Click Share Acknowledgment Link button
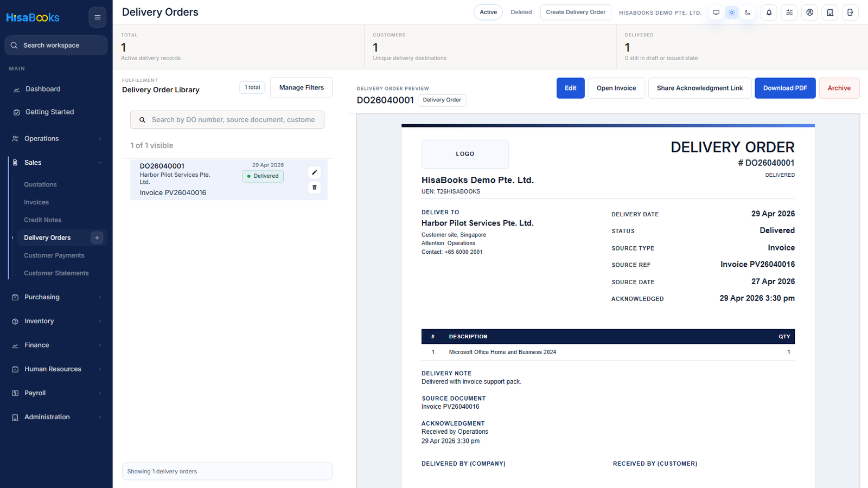Screen dimensions: 868x488 tap(700, 88)
